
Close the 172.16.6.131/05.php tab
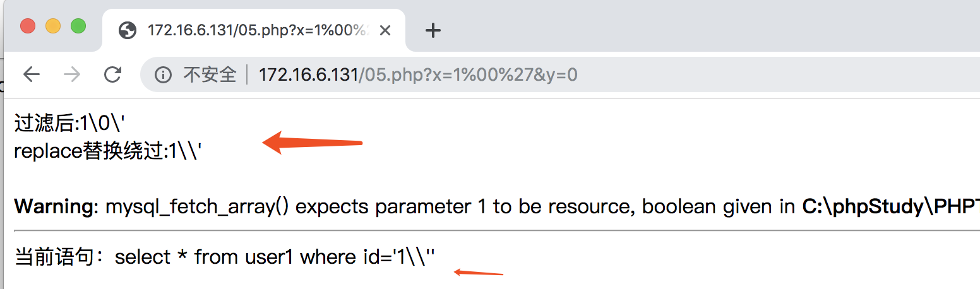point(385,30)
